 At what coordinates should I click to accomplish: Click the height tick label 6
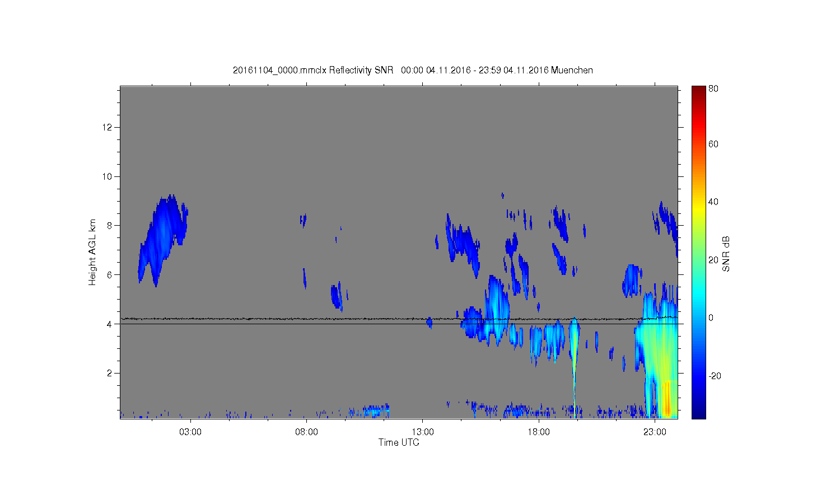click(x=110, y=274)
